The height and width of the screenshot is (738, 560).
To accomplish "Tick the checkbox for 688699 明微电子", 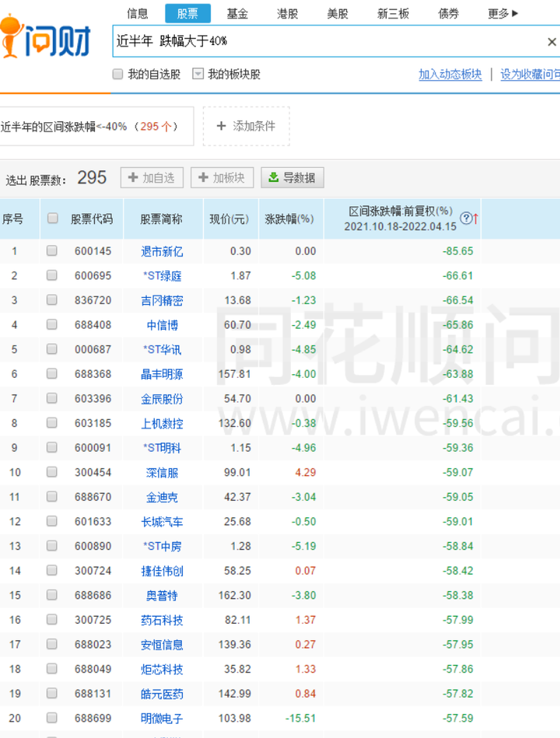I will tap(52, 718).
